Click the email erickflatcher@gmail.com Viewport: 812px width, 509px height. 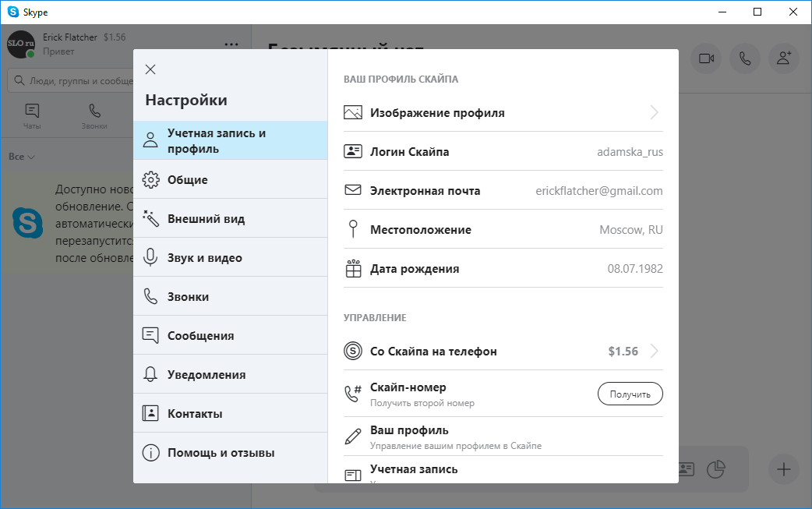point(598,190)
